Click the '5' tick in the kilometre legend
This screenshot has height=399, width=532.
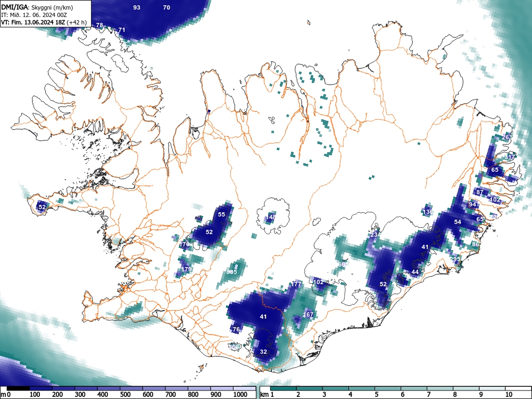click(x=377, y=395)
